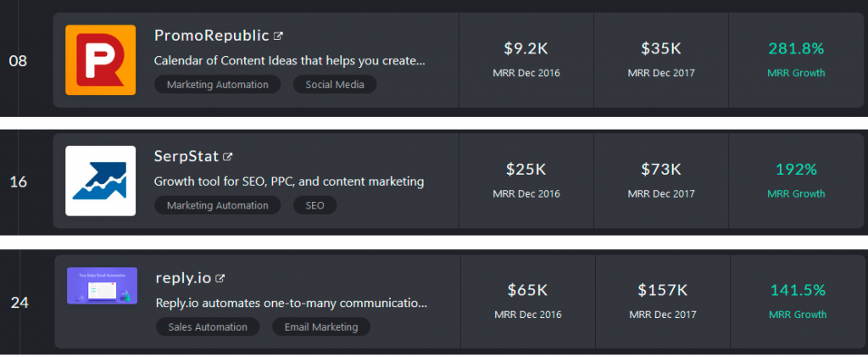868x357 pixels.
Task: Open the SerpStat company name link
Action: (186, 157)
